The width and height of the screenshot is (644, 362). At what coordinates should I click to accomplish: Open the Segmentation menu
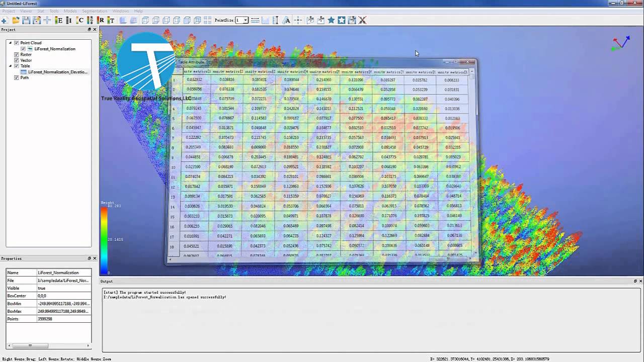coord(95,11)
